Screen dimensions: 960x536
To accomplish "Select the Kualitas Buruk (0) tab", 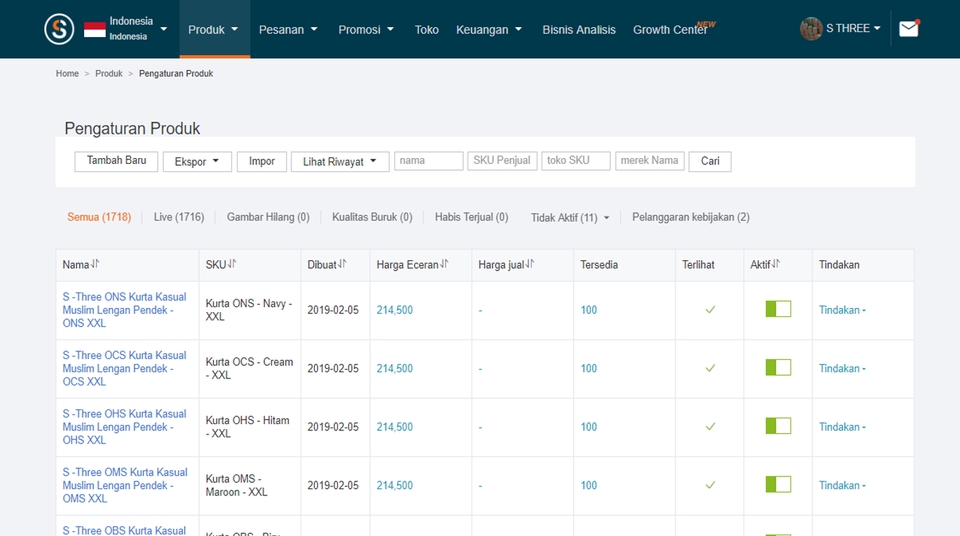I will tap(372, 217).
